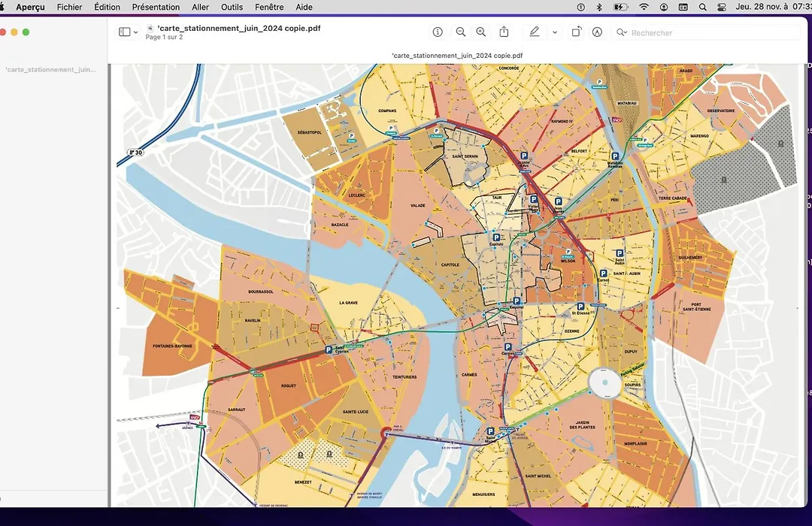812x526 pixels.
Task: Click the MONPLAISIR zone label
Action: pos(635,443)
